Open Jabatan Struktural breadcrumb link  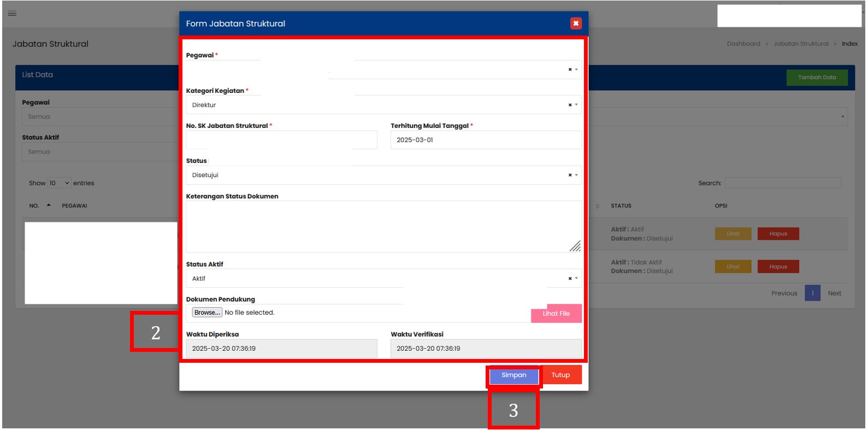[x=800, y=44]
